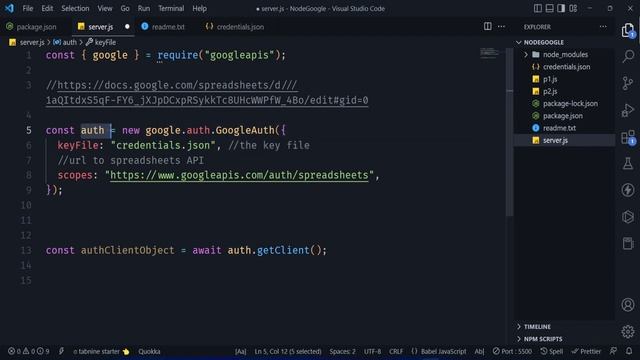Expand the TIMELINE section
The height and width of the screenshot is (360, 640).
coord(537,327)
